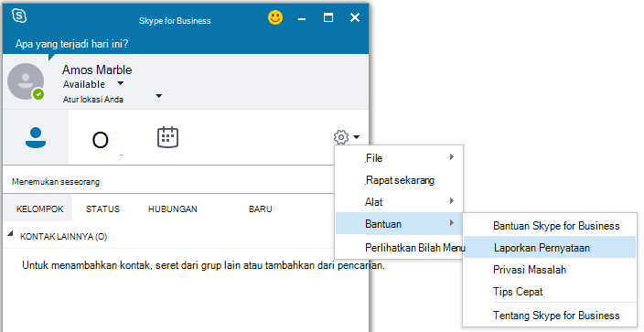Select the Bantuan menu item
This screenshot has width=644, height=332.
400,223
